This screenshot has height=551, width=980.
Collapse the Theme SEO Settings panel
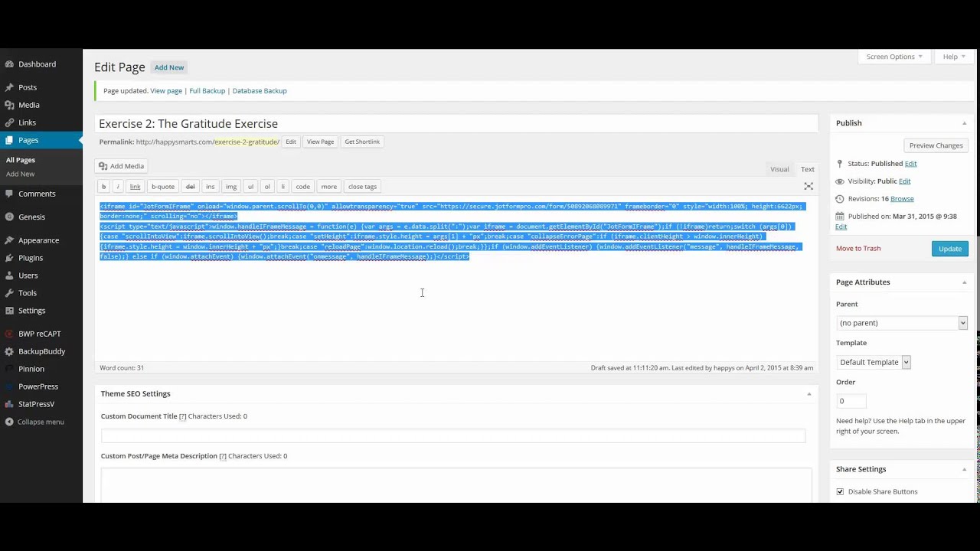point(808,393)
